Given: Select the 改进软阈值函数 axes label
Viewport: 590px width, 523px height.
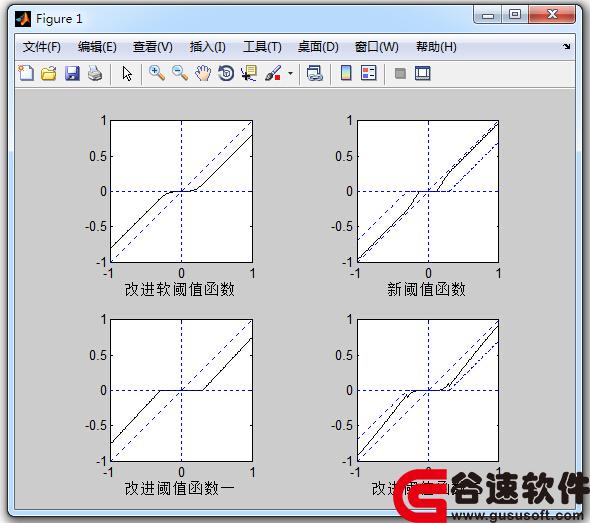Looking at the screenshot, I should pos(179,289).
